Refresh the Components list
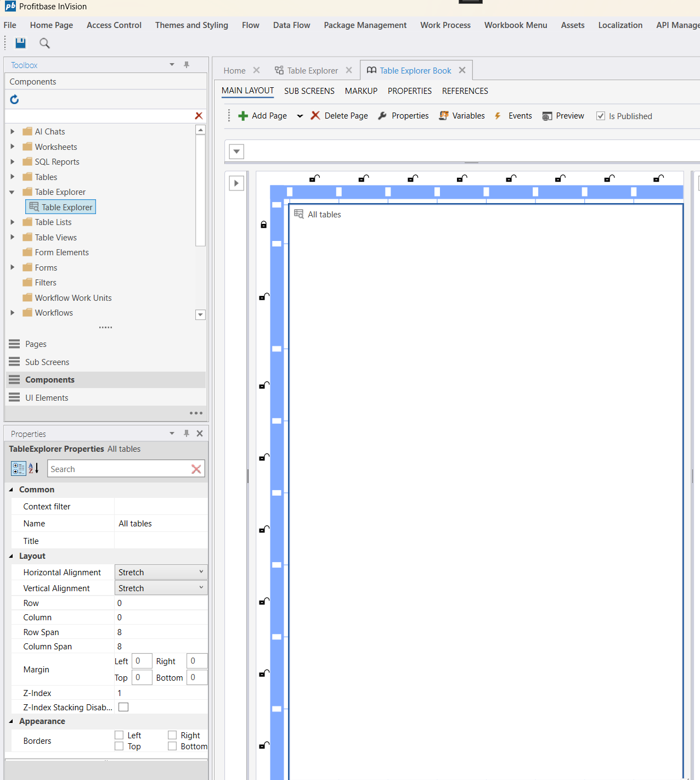Image resolution: width=700 pixels, height=780 pixels. pyautogui.click(x=15, y=99)
